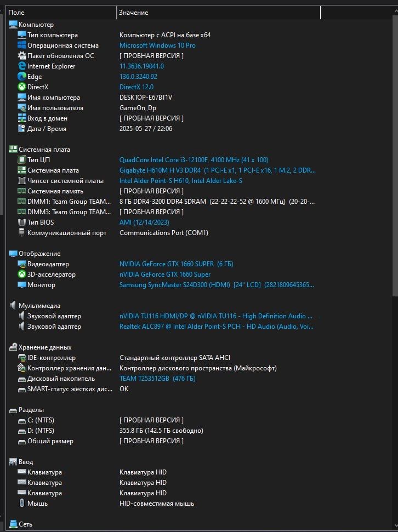
Task: Click the Edge browser icon
Action: click(x=22, y=76)
